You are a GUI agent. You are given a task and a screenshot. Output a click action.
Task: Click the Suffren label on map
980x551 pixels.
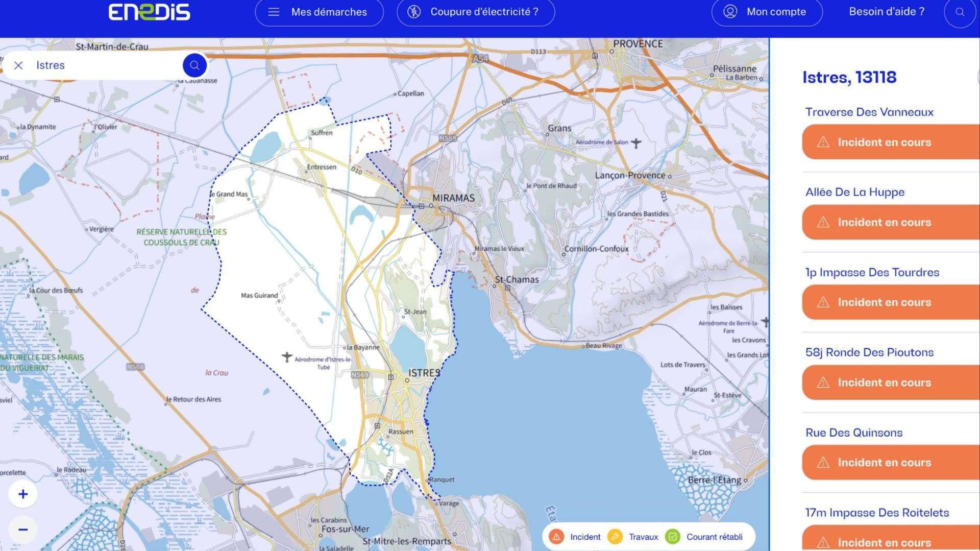coord(322,133)
